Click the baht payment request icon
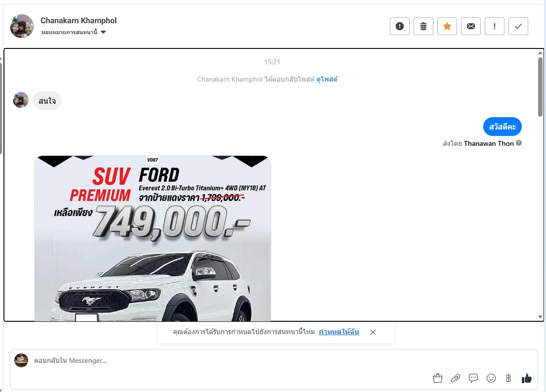The width and height of the screenshot is (546, 392). 508,378
